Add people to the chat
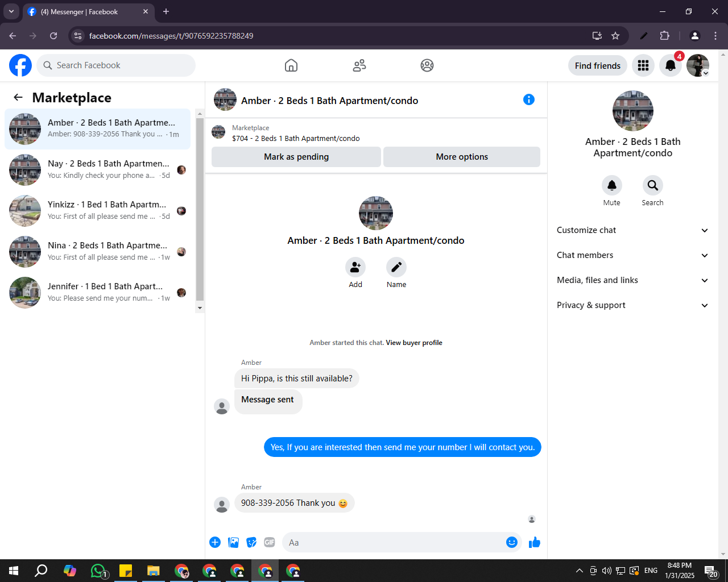 tap(355, 267)
